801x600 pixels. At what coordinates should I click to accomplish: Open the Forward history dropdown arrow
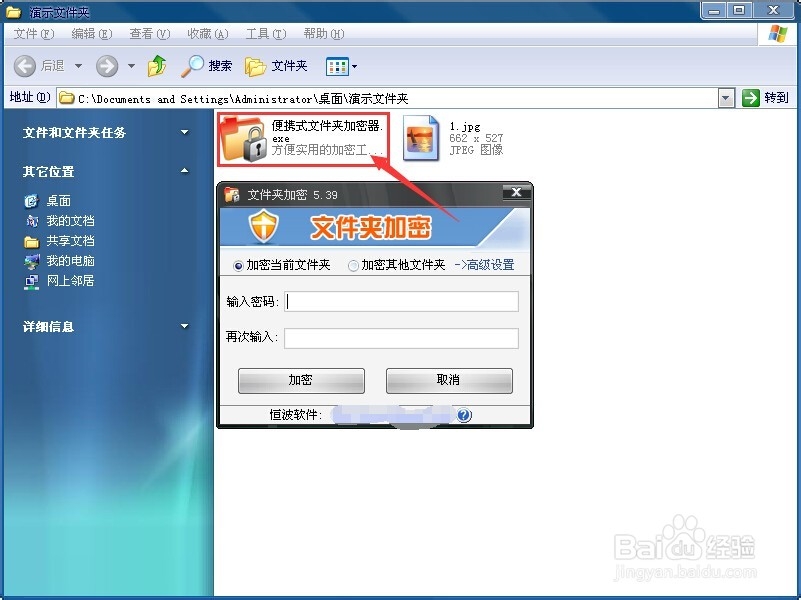(131, 66)
